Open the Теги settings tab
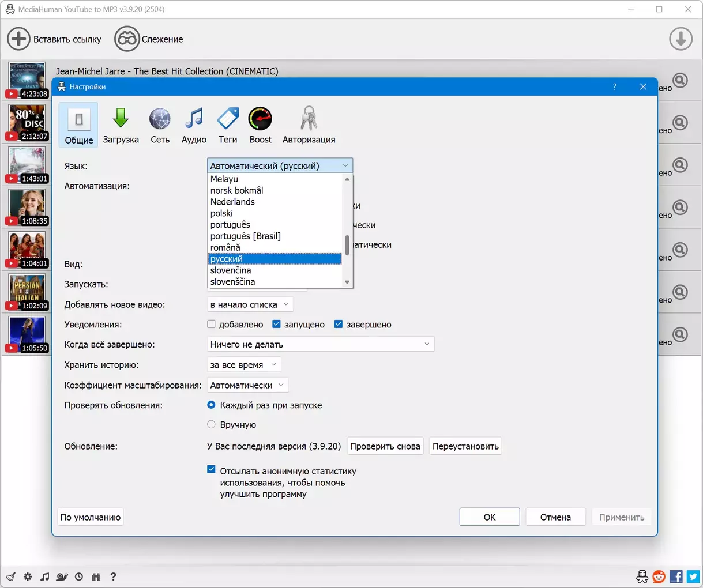703x588 pixels. click(228, 125)
